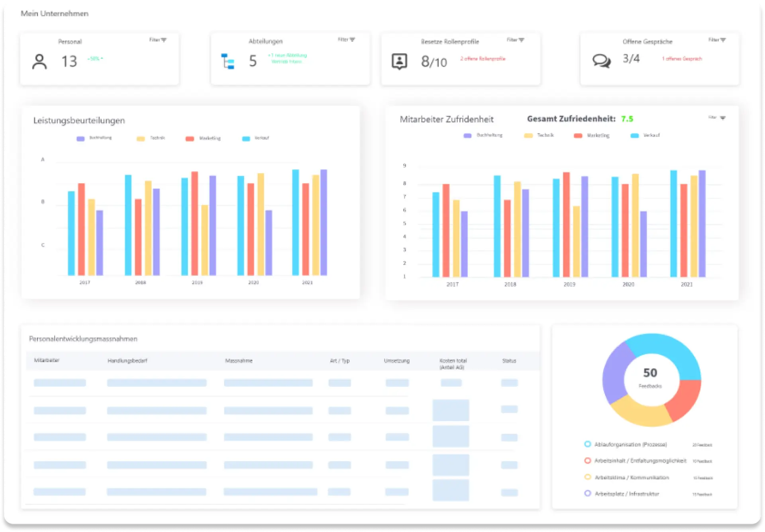This screenshot has width=765, height=532.
Task: Click the Rollenprofile value '8/10'
Action: point(434,62)
